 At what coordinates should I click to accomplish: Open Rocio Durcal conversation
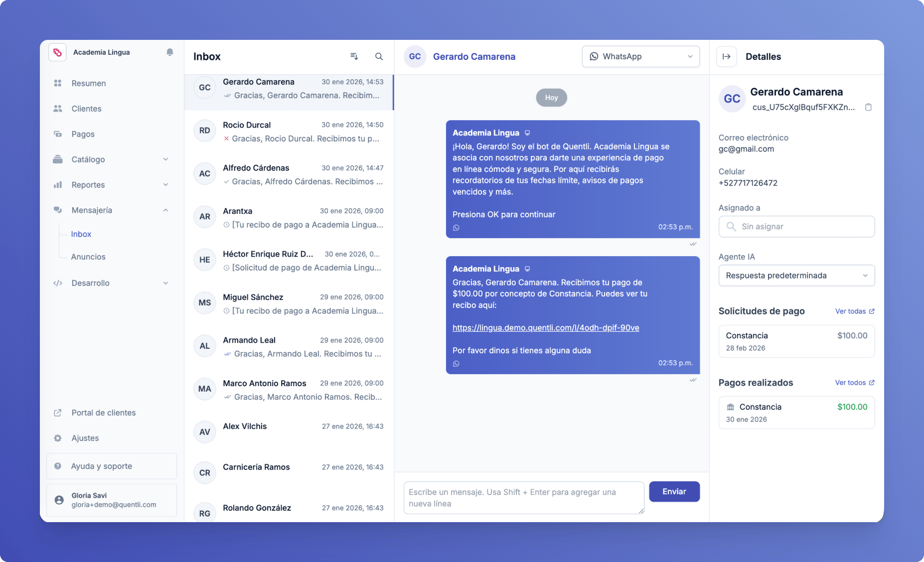[289, 132]
